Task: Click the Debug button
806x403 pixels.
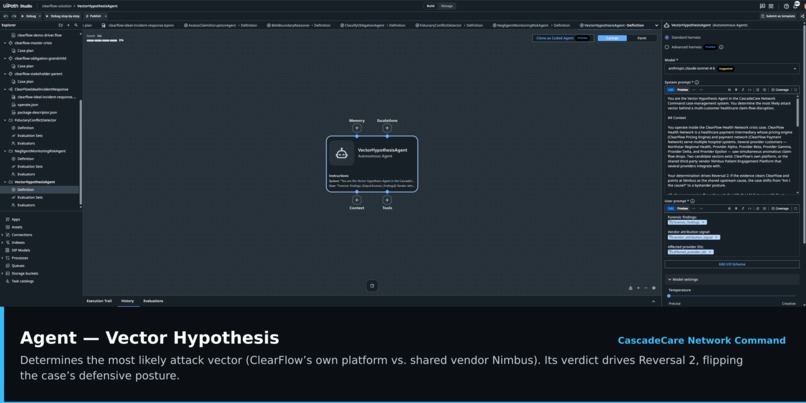Action: [x=29, y=16]
